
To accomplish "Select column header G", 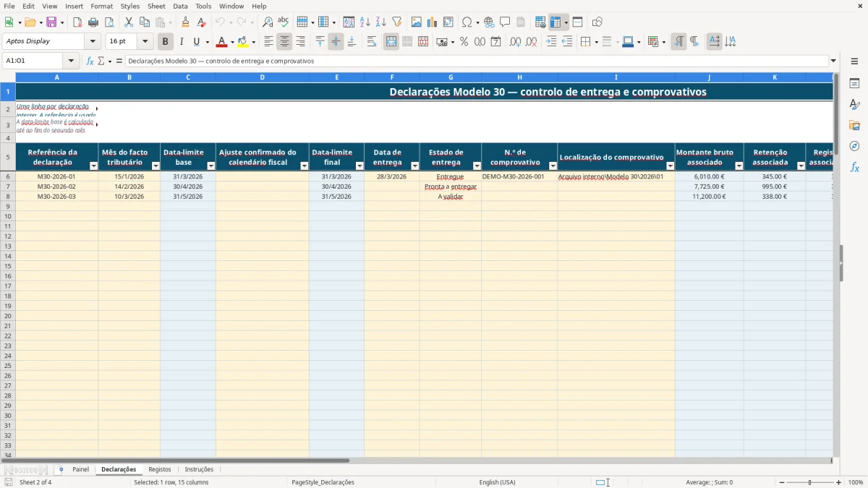I will click(451, 77).
